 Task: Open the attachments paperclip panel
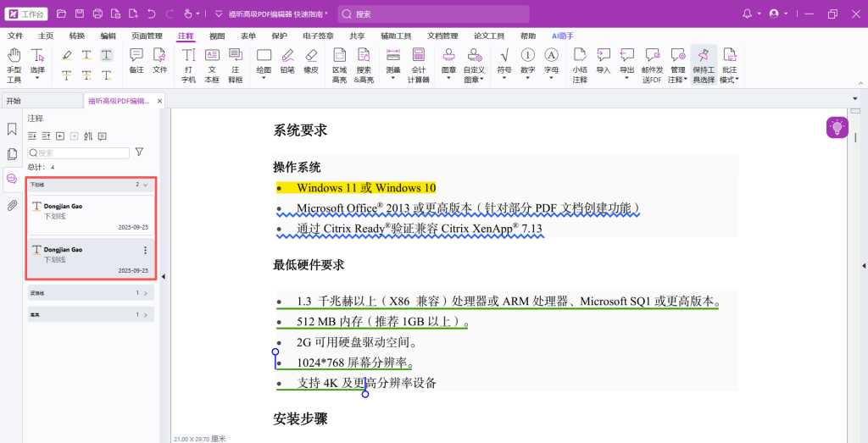pyautogui.click(x=12, y=206)
